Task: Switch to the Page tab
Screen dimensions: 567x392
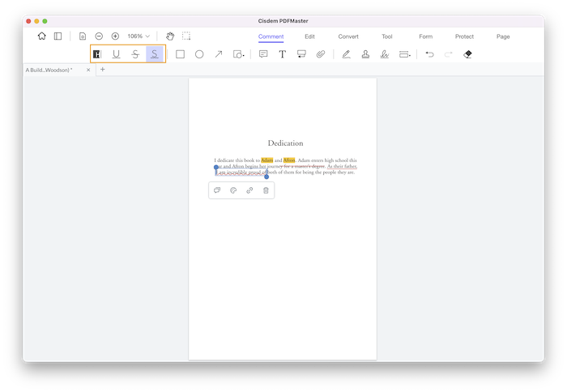Action: 503,36
